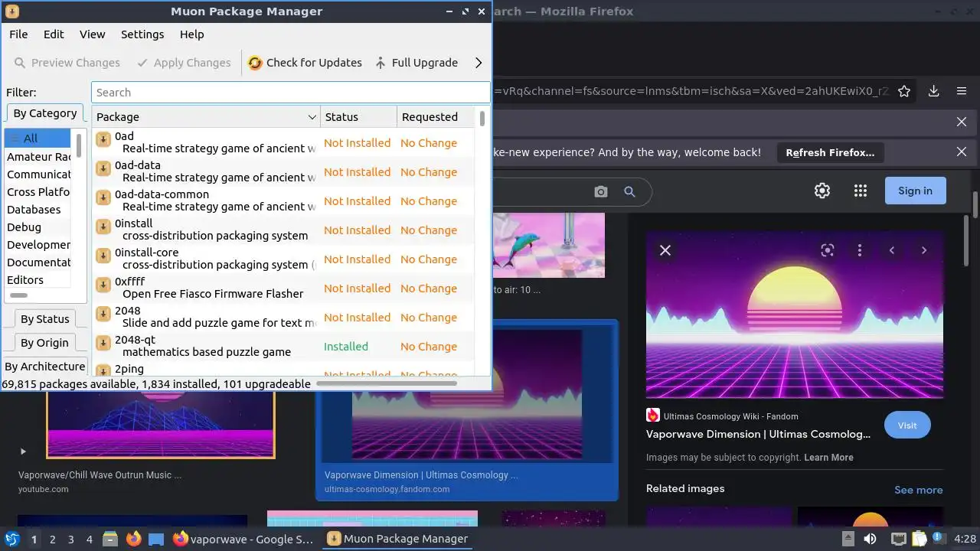This screenshot has height=551, width=980.
Task: Open the Package column header dropdown arrow
Action: click(312, 117)
